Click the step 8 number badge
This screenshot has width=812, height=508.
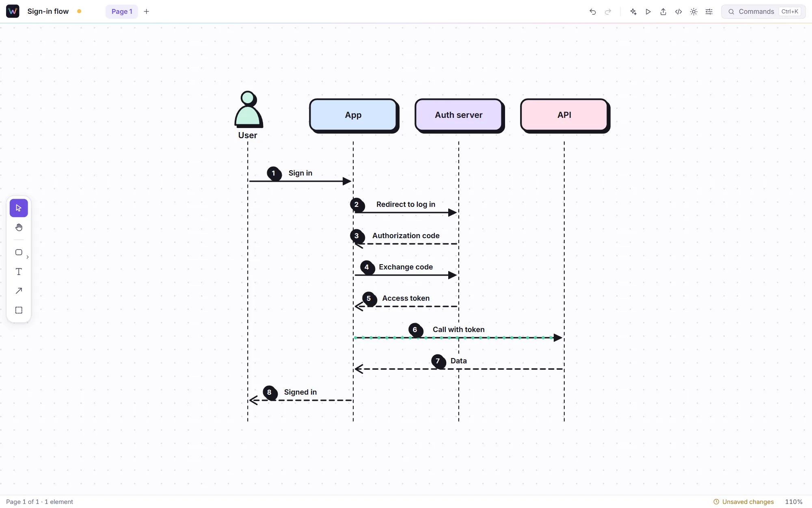pyautogui.click(x=270, y=393)
